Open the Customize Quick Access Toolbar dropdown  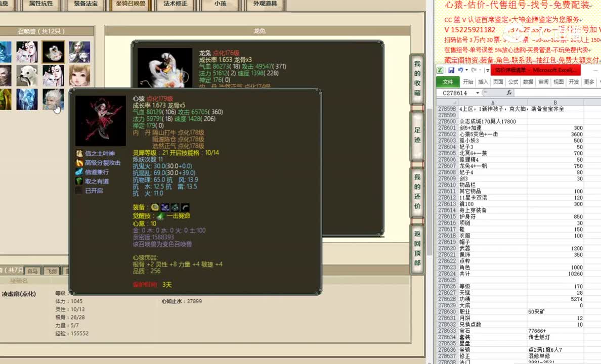(488, 70)
